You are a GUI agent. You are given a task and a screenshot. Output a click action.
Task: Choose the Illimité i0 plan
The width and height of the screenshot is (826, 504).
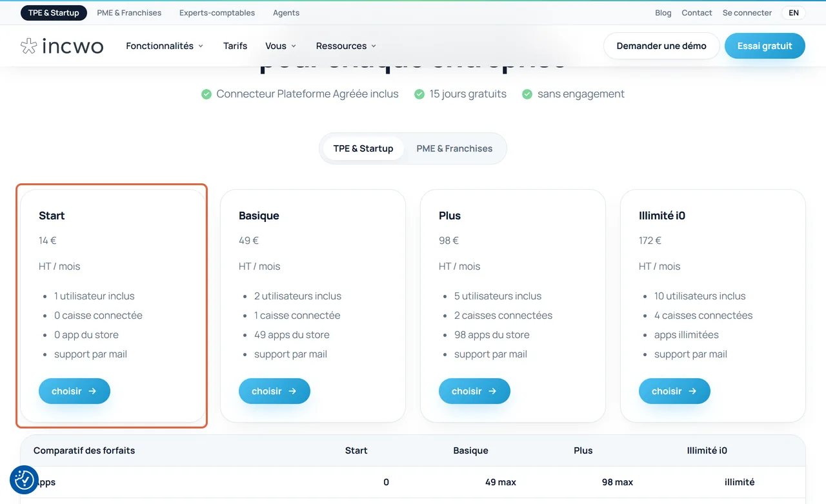[674, 391]
